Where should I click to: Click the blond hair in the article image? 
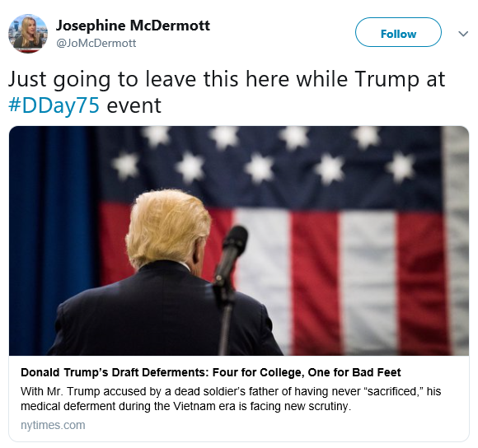tap(167, 227)
